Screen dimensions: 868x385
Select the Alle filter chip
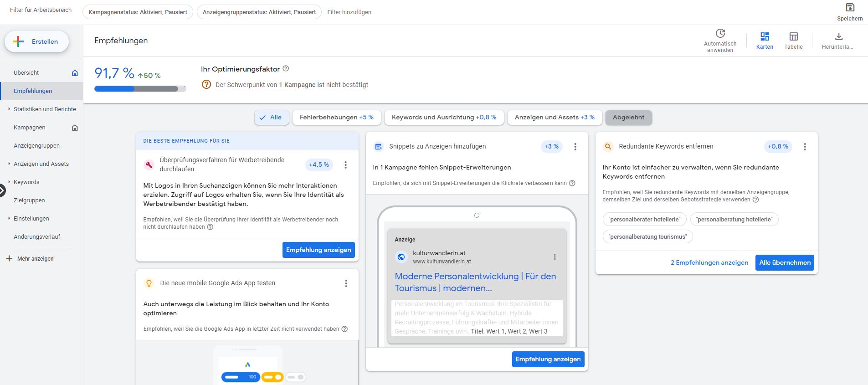pyautogui.click(x=272, y=117)
